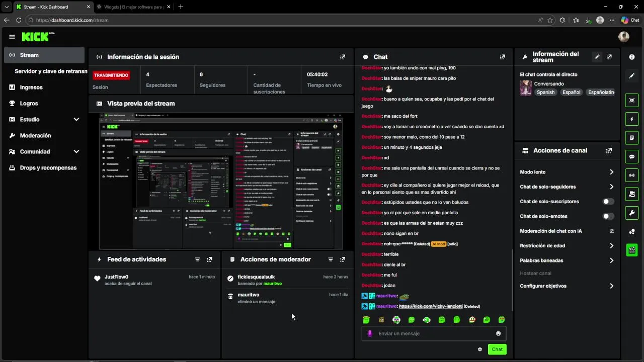The height and width of the screenshot is (362, 644).
Task: Toggle the moderator actions list sidebar button
Action: [x=632, y=138]
